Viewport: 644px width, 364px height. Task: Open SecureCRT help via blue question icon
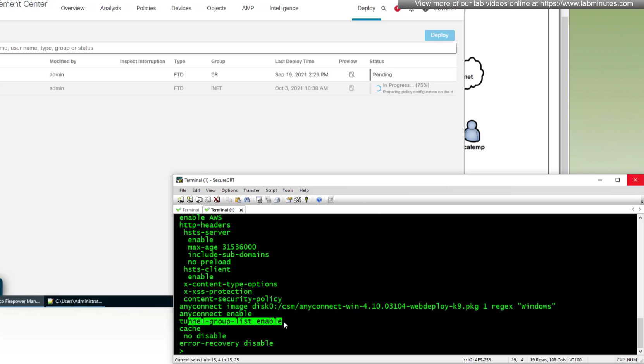point(319,200)
